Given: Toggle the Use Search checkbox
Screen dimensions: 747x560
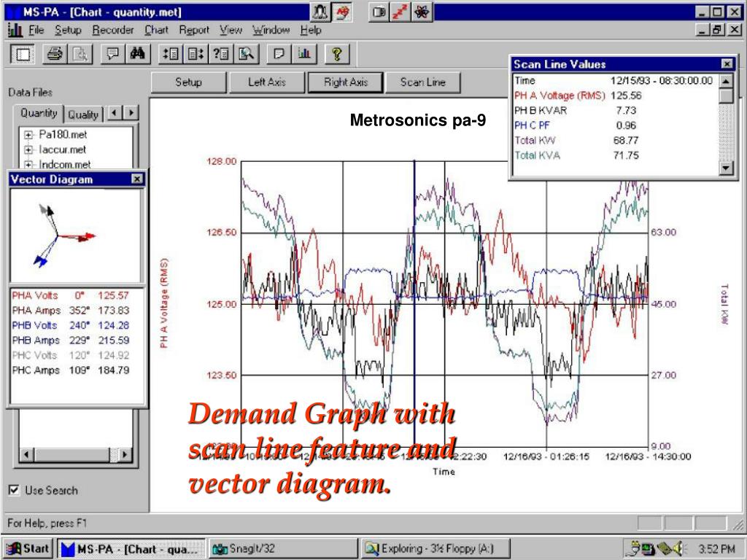Looking at the screenshot, I should point(15,490).
